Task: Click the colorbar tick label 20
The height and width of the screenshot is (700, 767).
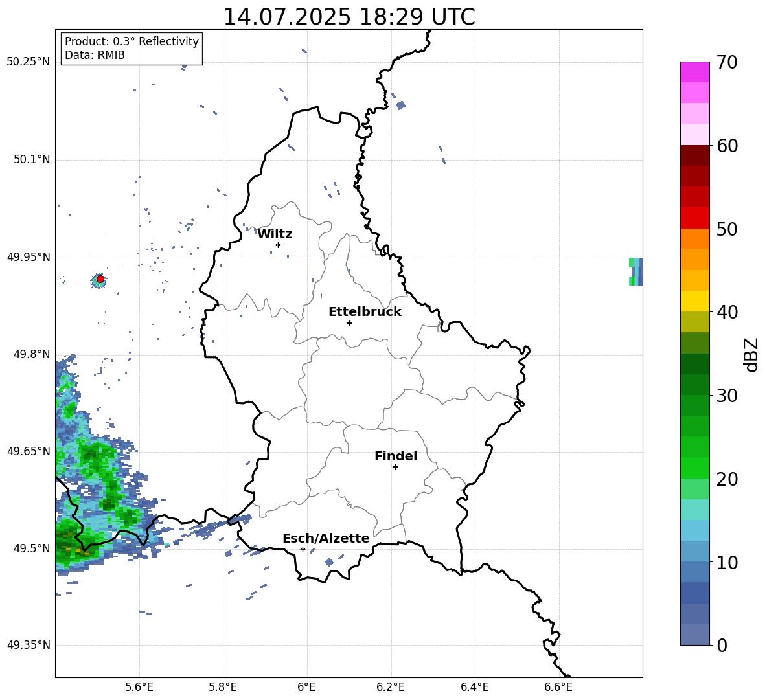Action: [x=727, y=479]
